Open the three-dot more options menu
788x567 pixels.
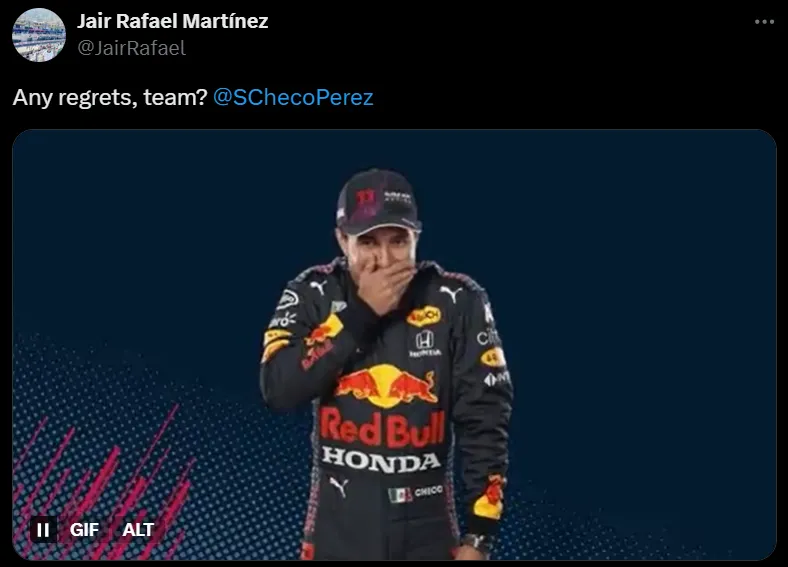(x=764, y=22)
